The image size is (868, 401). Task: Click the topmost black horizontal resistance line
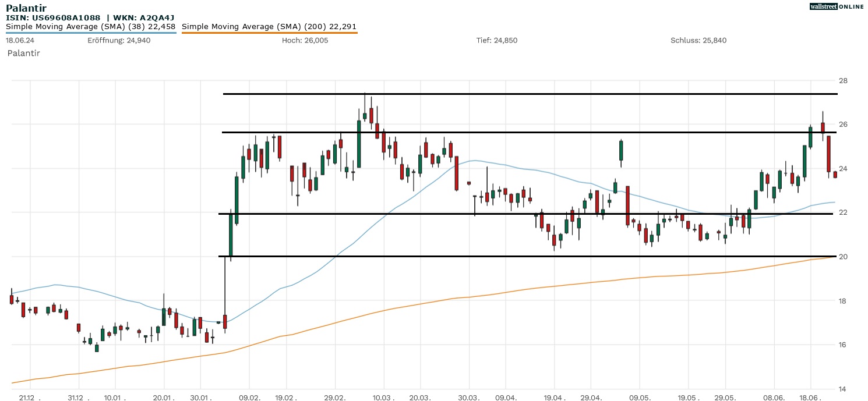pos(524,94)
